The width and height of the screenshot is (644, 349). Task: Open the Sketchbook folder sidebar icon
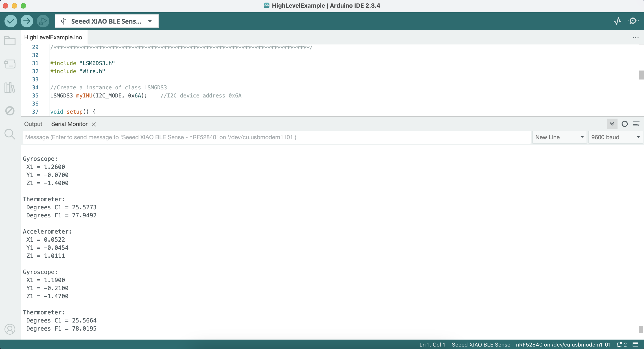(10, 41)
